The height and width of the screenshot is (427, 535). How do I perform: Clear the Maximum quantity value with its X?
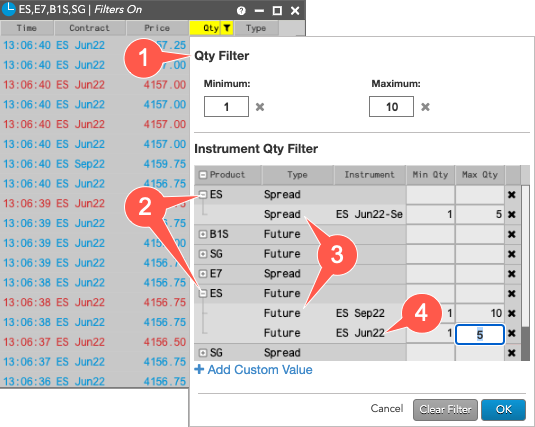(x=425, y=107)
